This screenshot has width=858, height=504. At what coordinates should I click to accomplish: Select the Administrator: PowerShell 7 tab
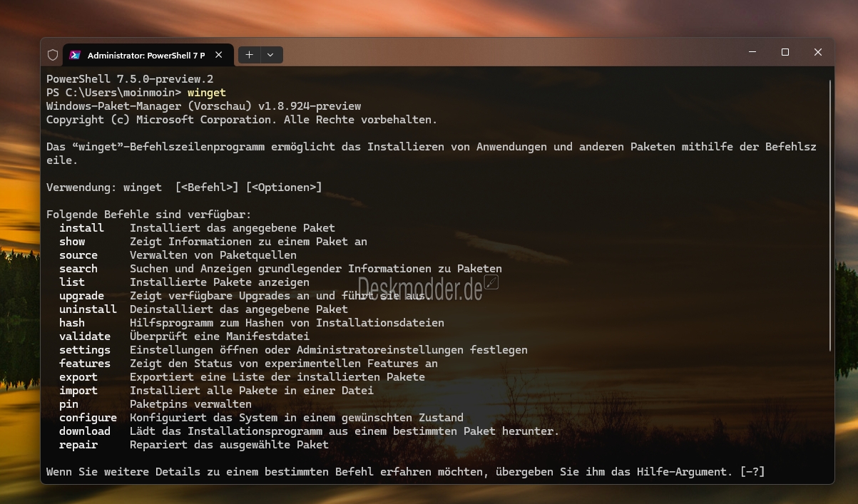click(148, 55)
